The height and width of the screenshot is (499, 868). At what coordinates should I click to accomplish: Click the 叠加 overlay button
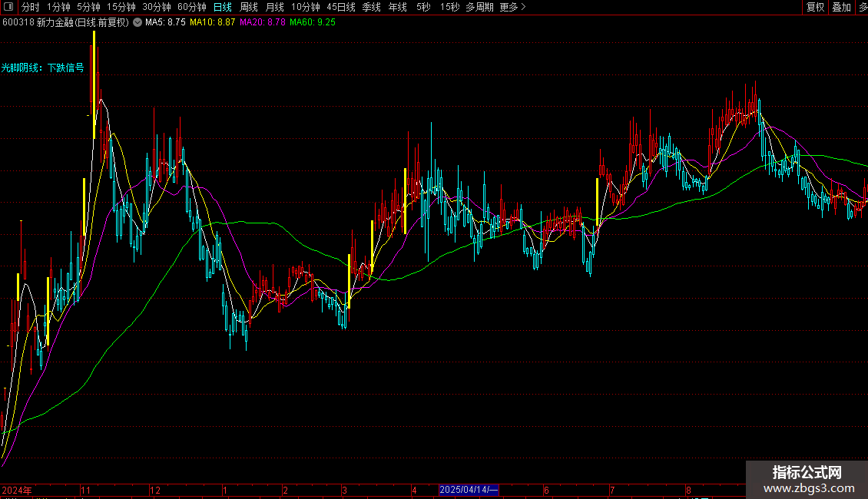click(x=841, y=7)
